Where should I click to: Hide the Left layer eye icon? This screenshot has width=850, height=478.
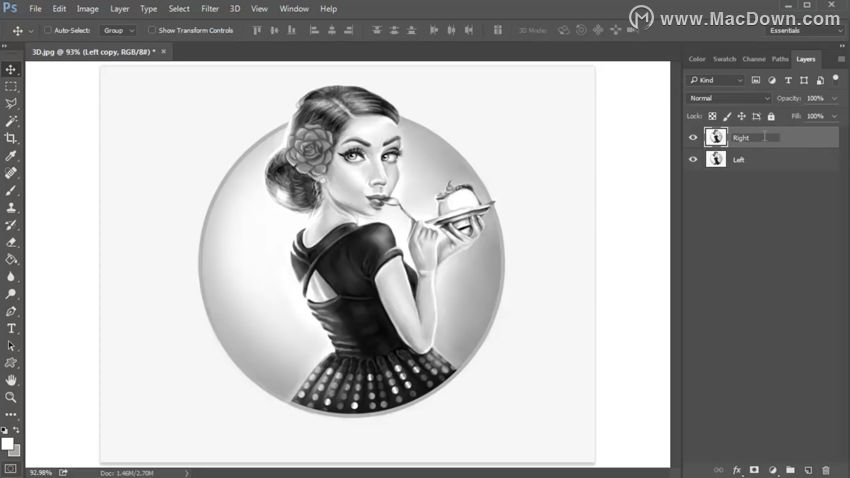[693, 159]
